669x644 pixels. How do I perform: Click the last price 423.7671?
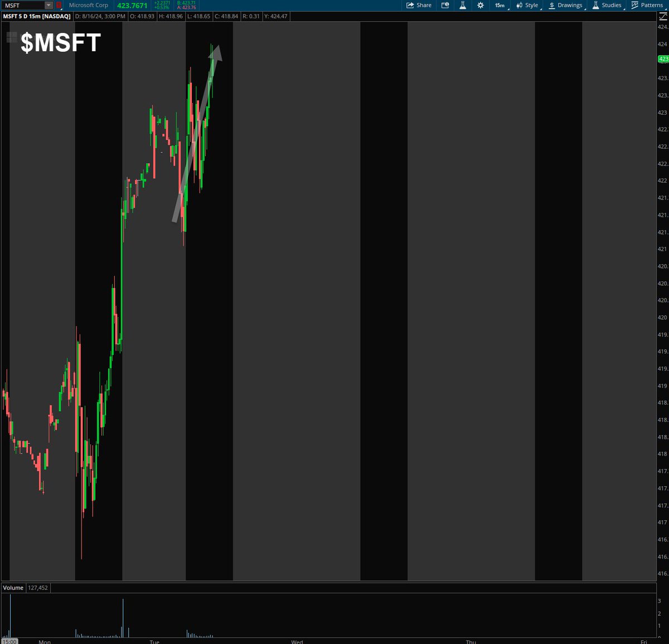coord(132,6)
